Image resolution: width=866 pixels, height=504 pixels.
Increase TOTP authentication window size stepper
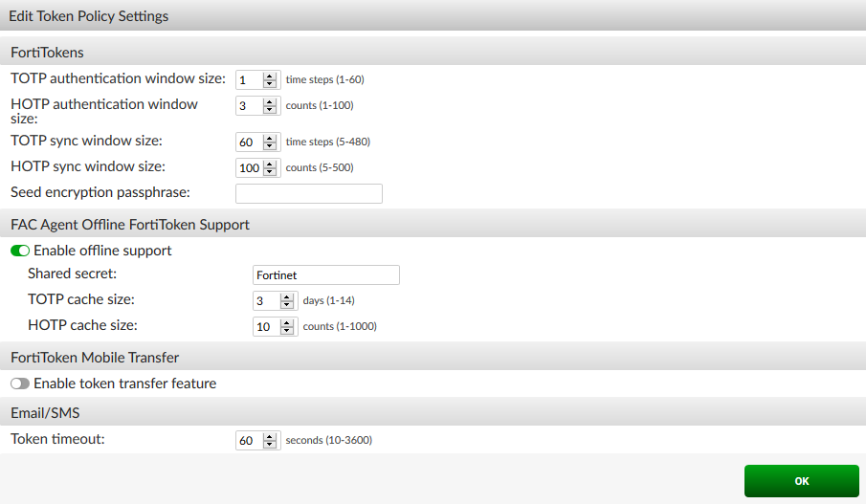tap(270, 77)
